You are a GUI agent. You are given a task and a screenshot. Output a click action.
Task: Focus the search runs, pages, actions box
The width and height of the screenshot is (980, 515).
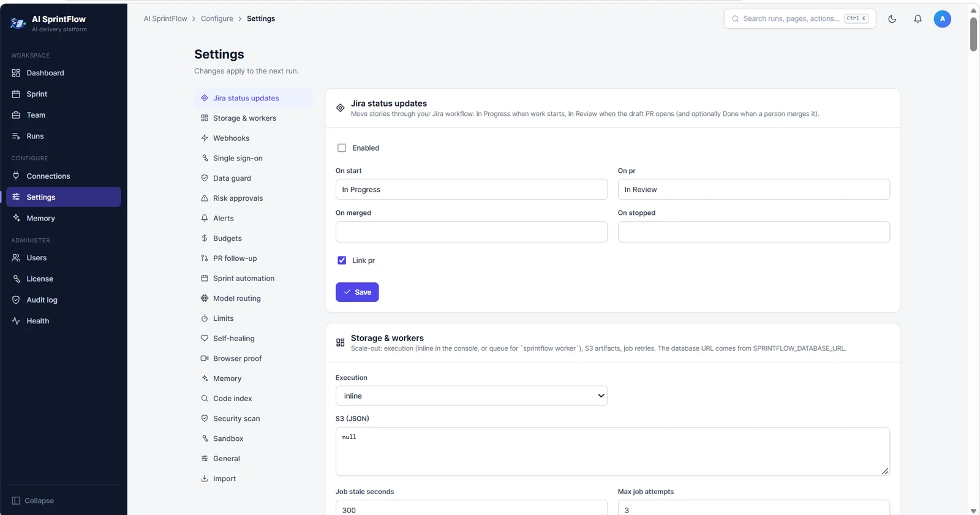[x=800, y=19]
